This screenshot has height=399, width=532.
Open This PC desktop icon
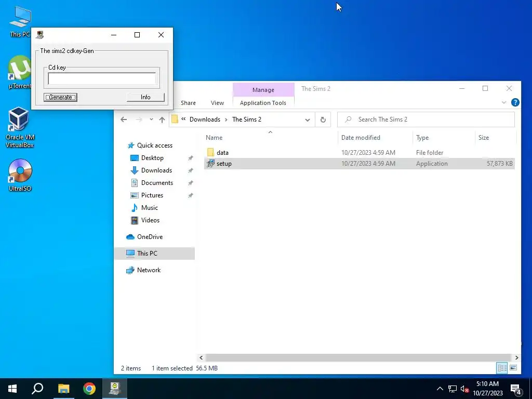click(20, 21)
